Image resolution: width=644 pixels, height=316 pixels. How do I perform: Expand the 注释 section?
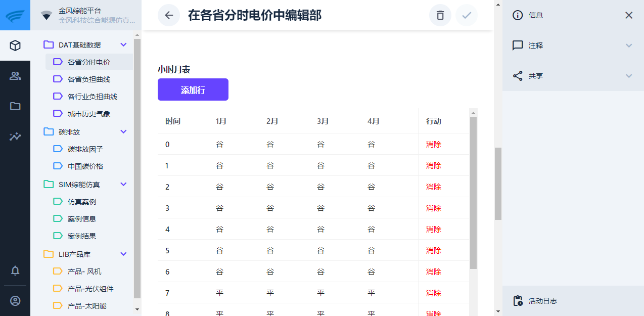[628, 46]
